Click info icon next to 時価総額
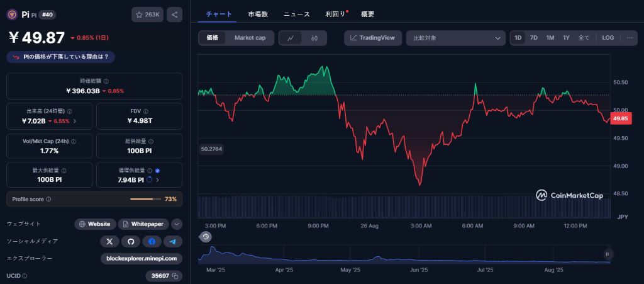644x284 pixels. click(x=106, y=81)
